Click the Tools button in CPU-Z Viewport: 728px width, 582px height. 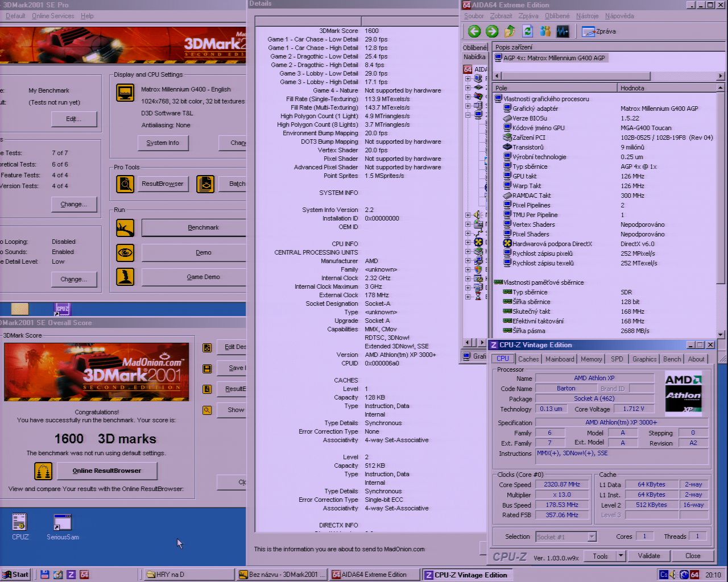601,556
